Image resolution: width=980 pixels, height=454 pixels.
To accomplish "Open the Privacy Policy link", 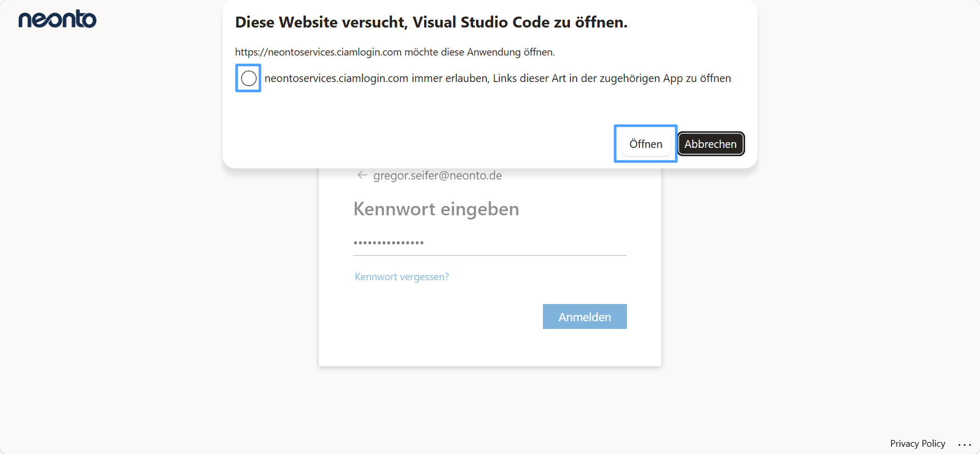I will (x=917, y=444).
